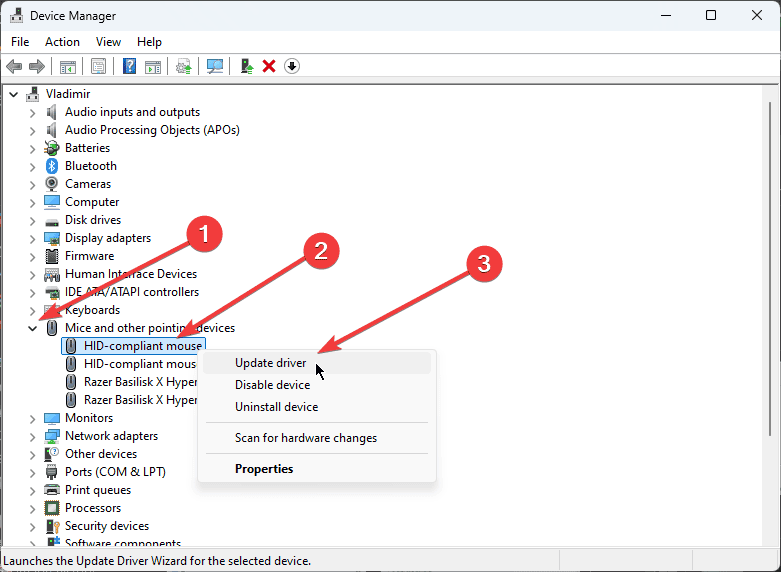
Task: Click the Security devices key icon
Action: (x=52, y=526)
